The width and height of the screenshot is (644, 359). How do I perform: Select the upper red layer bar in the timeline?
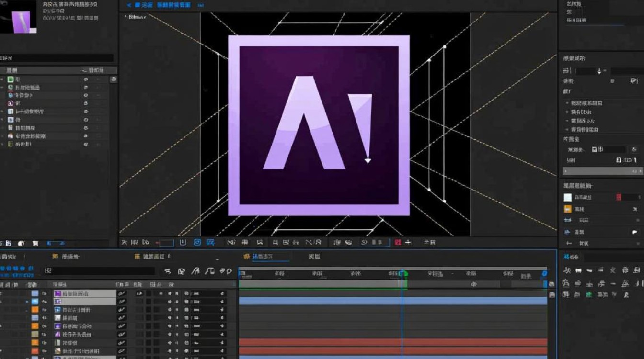393,342
